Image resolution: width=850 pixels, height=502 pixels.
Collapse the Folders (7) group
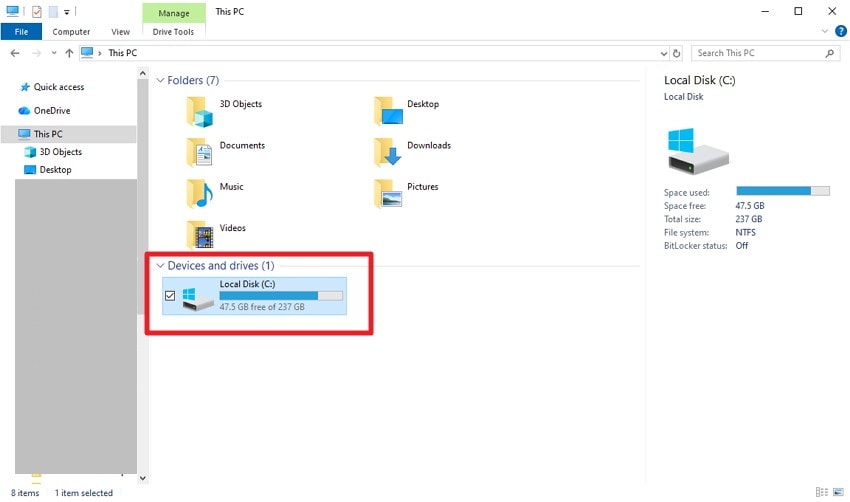(160, 80)
